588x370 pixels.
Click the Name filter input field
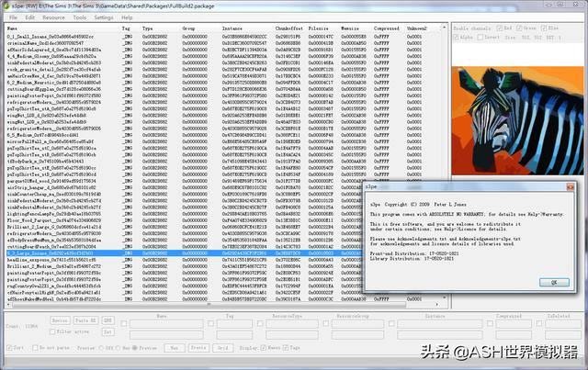point(166,323)
